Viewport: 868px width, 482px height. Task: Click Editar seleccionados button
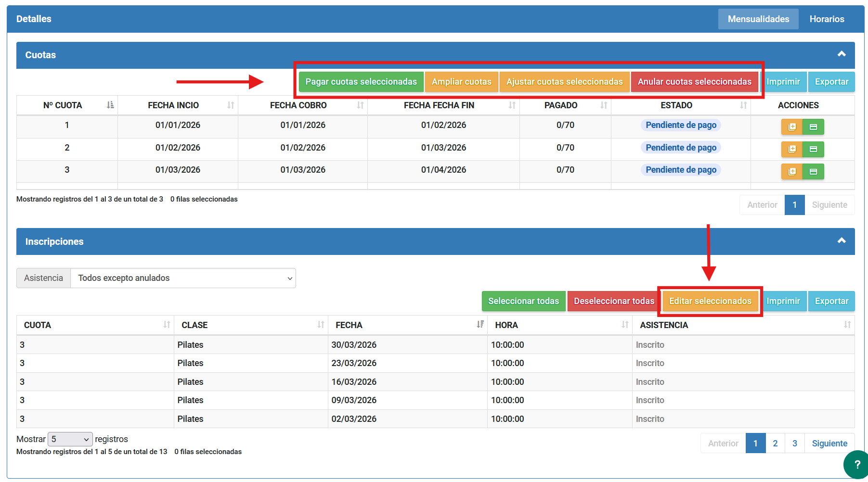point(710,301)
